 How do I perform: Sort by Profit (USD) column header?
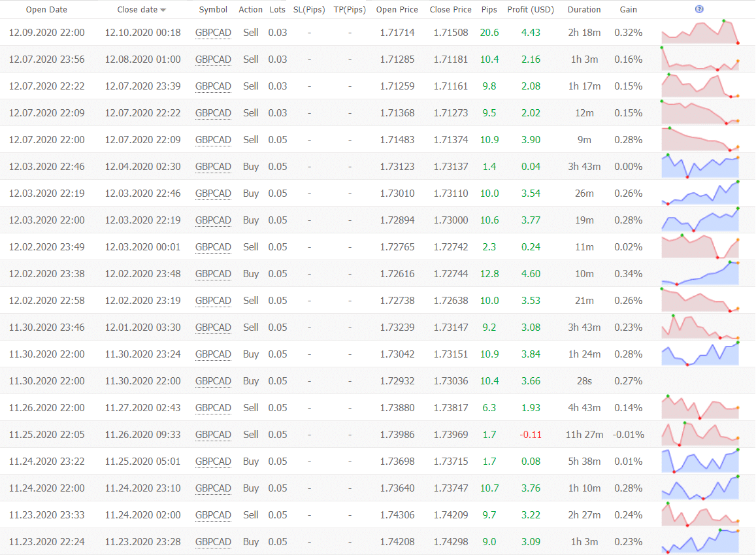(531, 10)
